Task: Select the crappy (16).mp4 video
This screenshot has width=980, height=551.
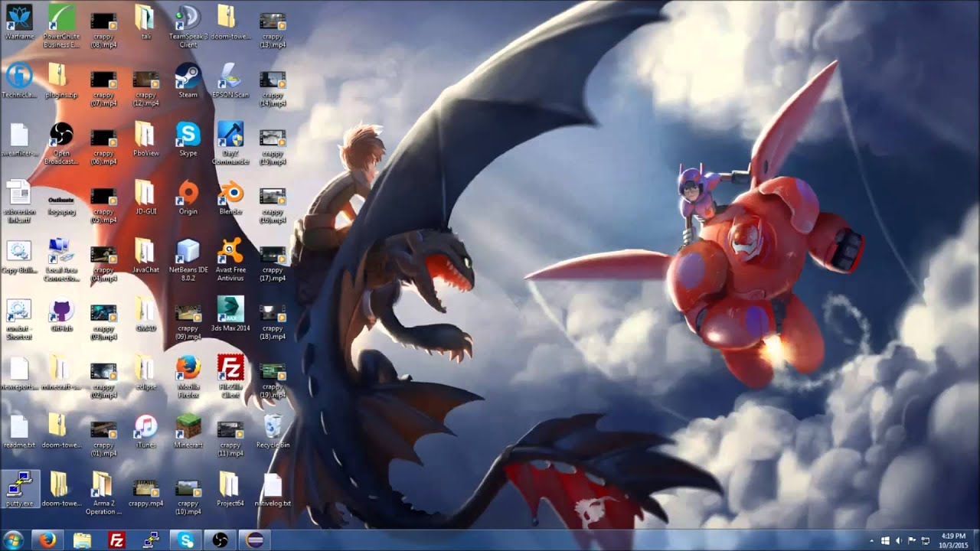Action: coord(273,205)
